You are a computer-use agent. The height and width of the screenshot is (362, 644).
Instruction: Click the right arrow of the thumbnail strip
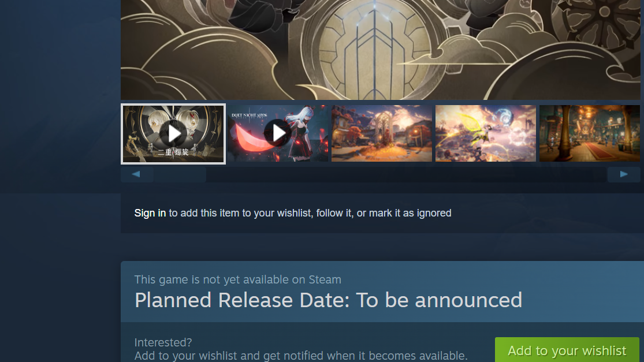pyautogui.click(x=623, y=174)
